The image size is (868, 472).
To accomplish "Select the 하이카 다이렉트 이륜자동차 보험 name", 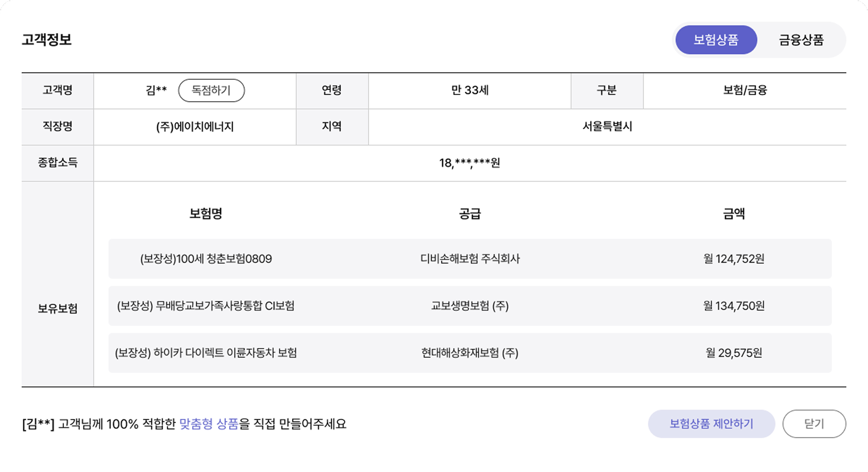I will (x=206, y=353).
